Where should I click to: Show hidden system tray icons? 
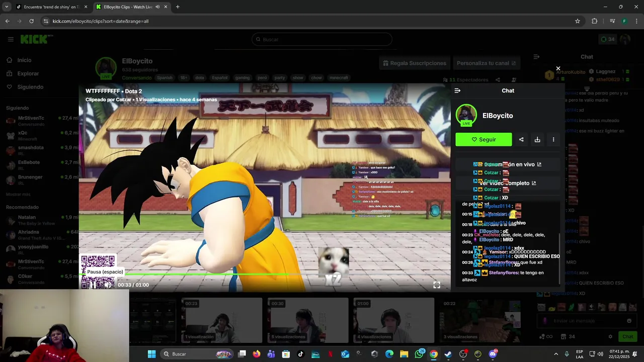[556, 354]
